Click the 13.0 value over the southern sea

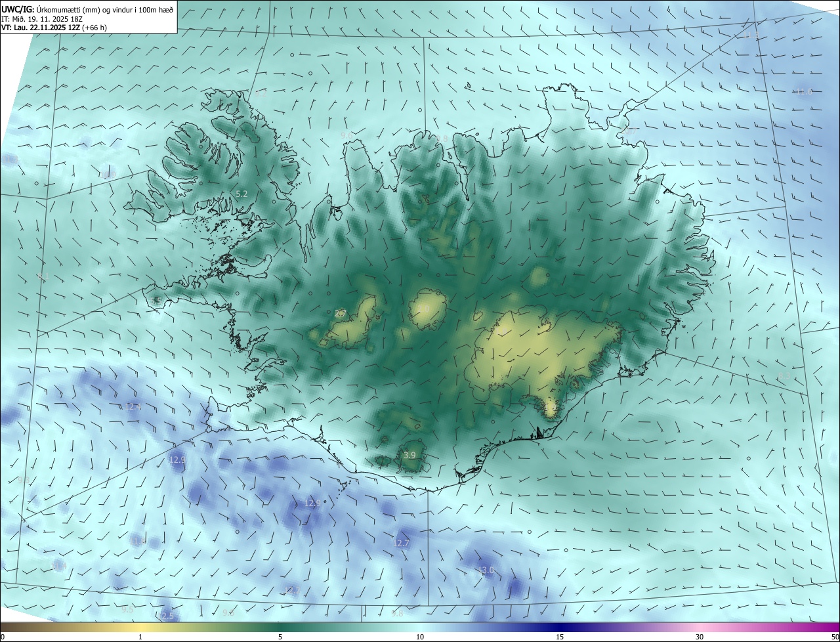tap(486, 570)
